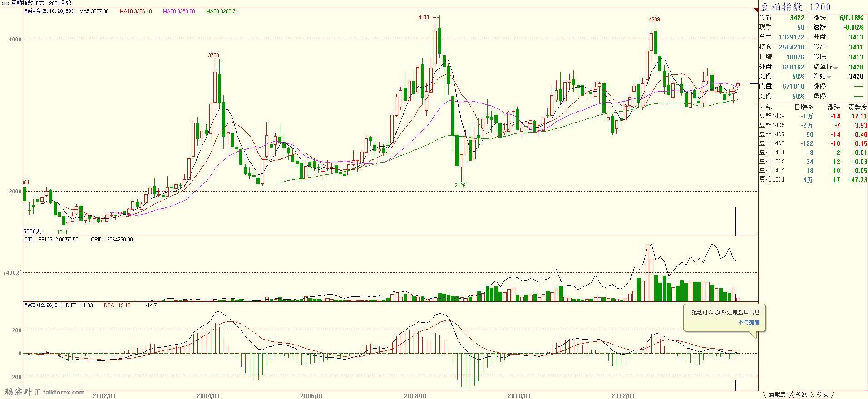The width and height of the screenshot is (868, 399).
Task: Click the 日增 value 10876
Action: click(795, 57)
